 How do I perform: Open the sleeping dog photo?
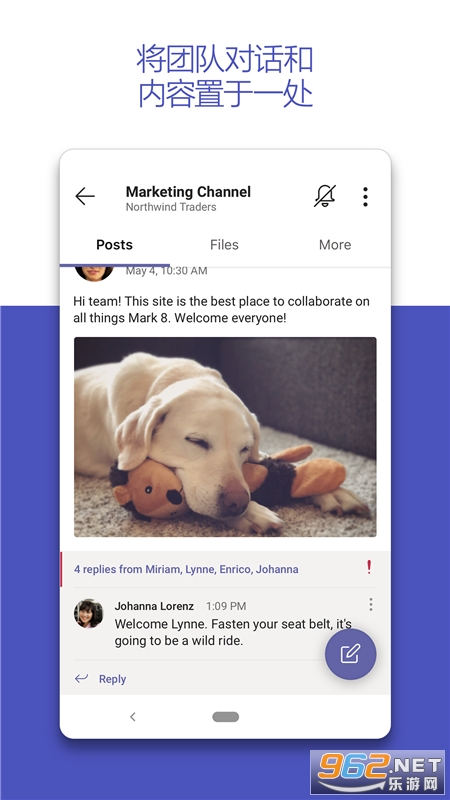coord(225,437)
